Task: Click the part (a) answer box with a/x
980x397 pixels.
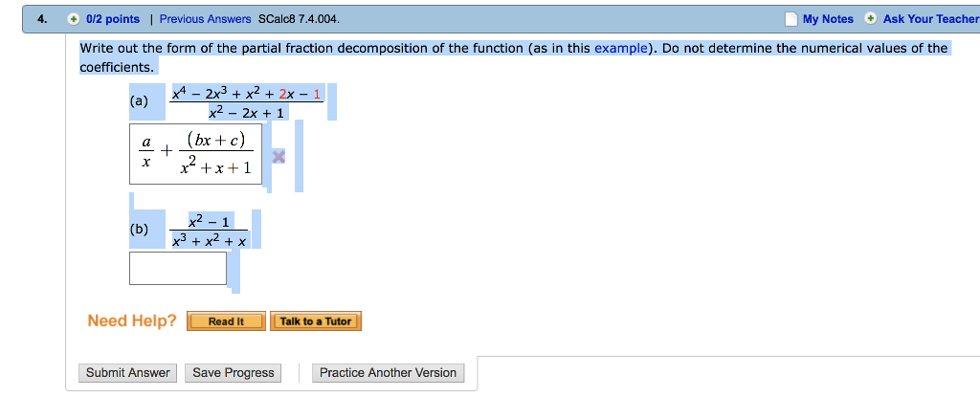Action: (x=195, y=154)
